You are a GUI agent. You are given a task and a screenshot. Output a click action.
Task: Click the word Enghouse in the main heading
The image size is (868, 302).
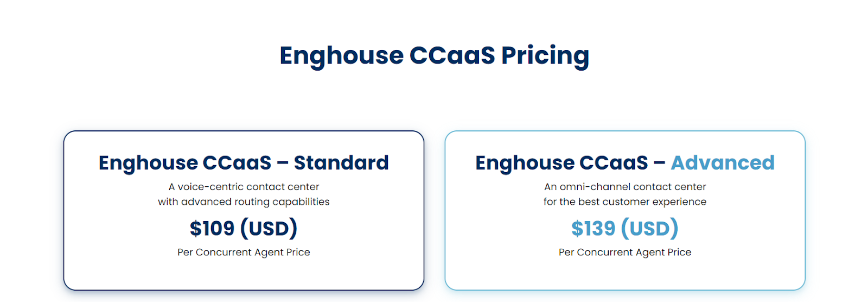click(341, 55)
